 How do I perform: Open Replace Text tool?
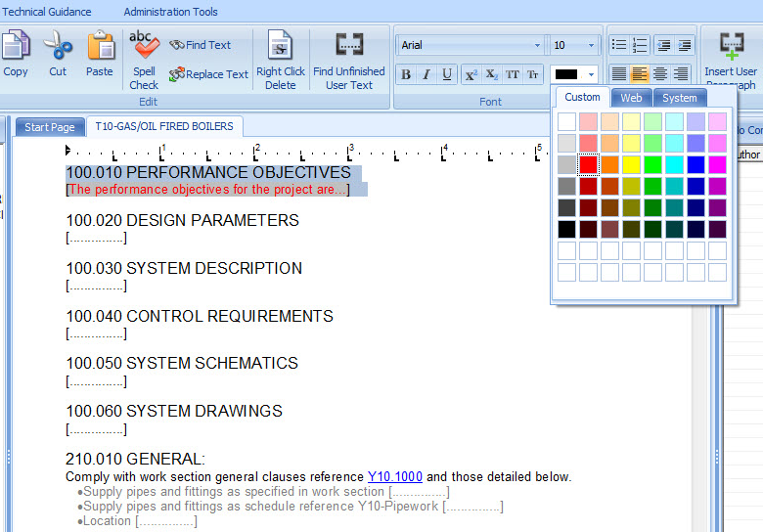208,74
